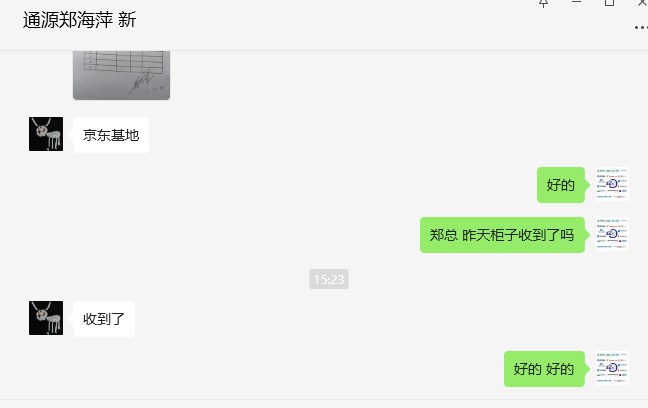Click the 15:23 timestamp label
648x408 pixels.
(x=329, y=279)
